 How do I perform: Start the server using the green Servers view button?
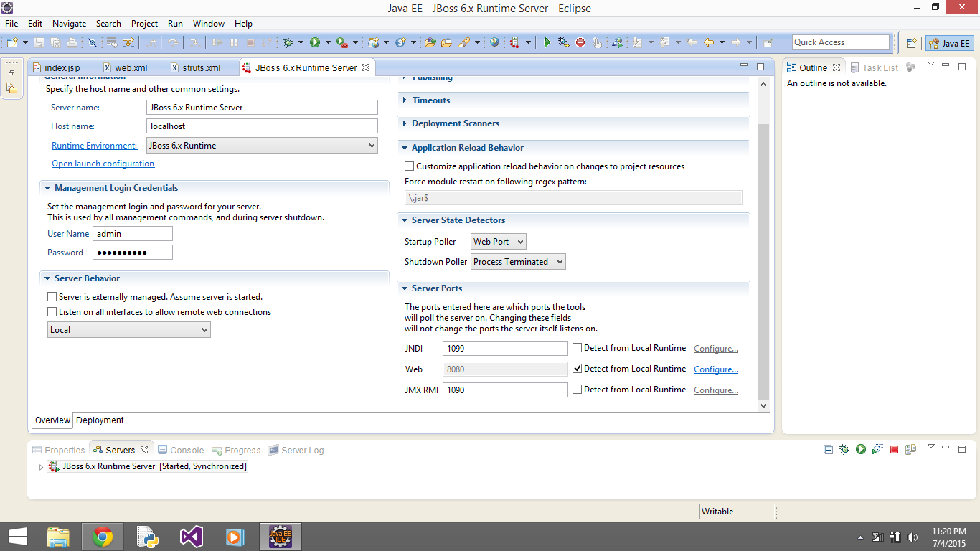click(x=861, y=450)
